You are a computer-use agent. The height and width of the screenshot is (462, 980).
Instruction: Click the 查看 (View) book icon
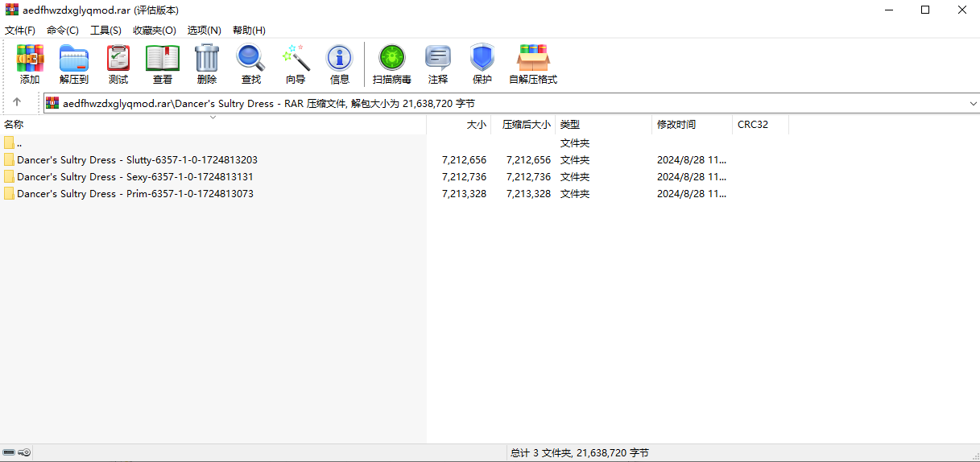click(163, 58)
